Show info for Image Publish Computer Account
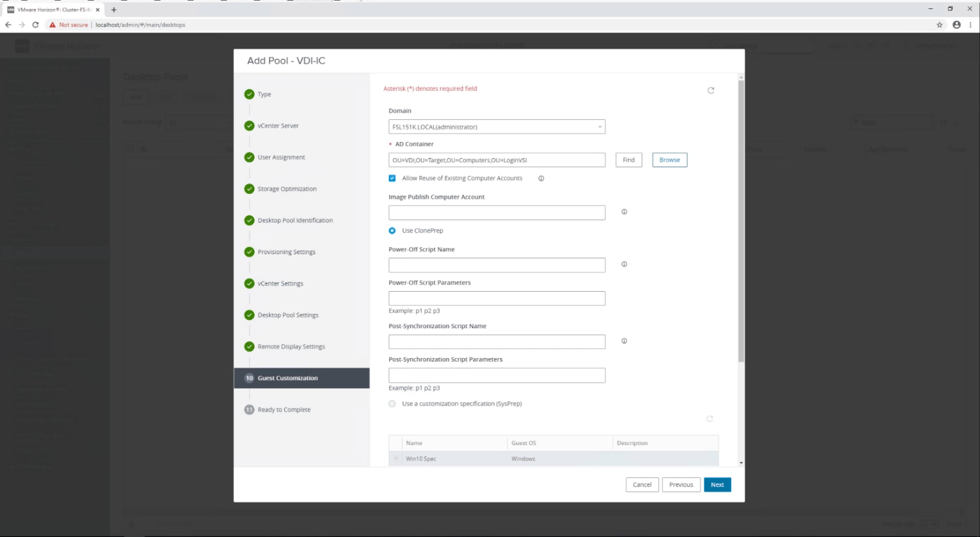The height and width of the screenshot is (537, 980). 624,211
